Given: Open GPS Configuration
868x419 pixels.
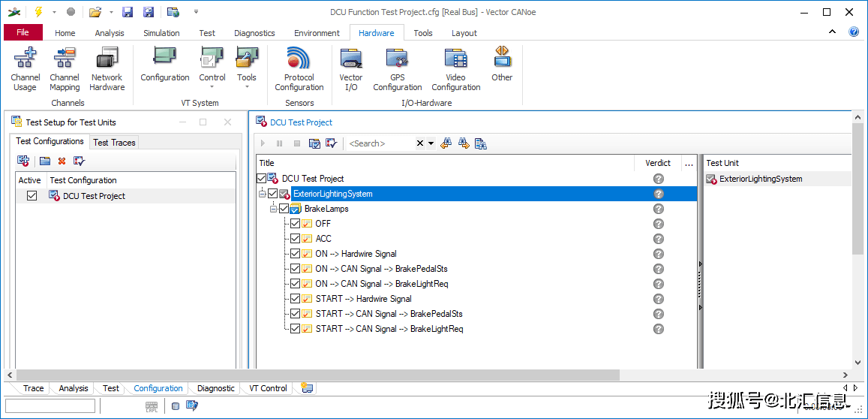Looking at the screenshot, I should pos(398,70).
